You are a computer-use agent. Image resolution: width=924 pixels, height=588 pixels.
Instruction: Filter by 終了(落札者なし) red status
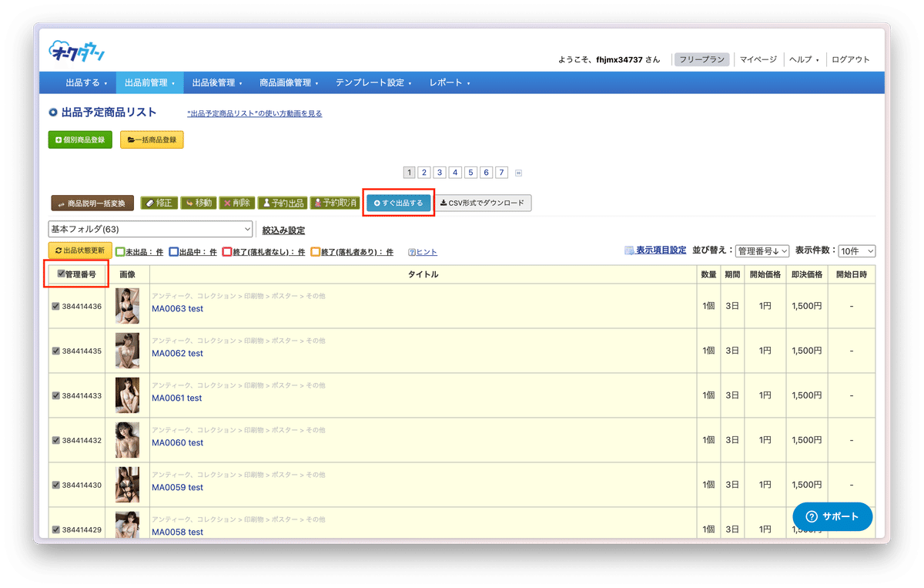[x=263, y=252]
